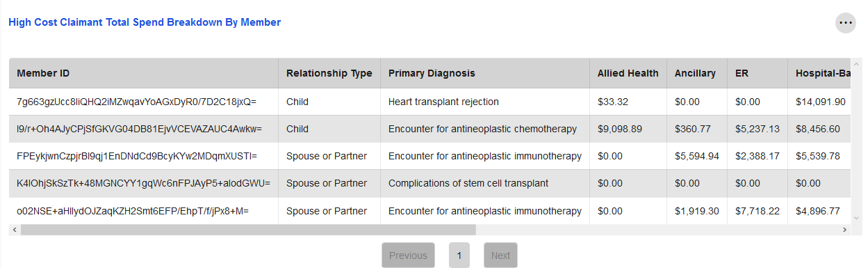Click member ID starting with 7g663gz
Screen dimensions: 868x268
click(137, 102)
